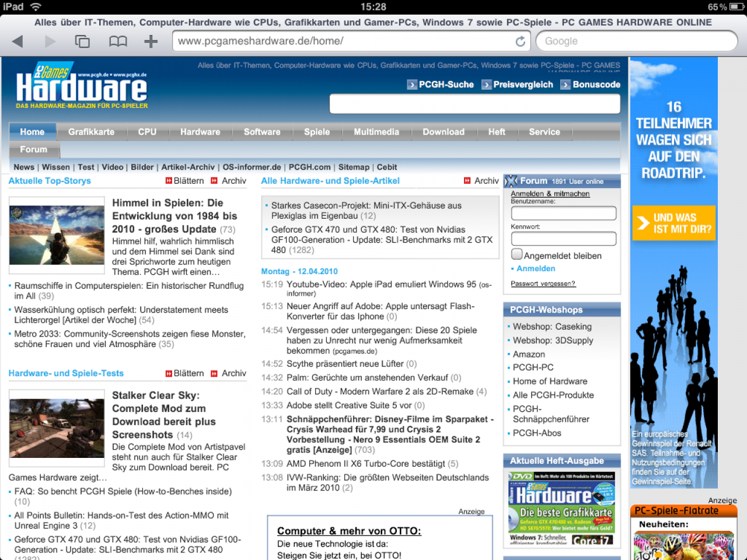Viewport: 747px width, 560px height.
Task: Open the Download tab
Action: point(444,132)
